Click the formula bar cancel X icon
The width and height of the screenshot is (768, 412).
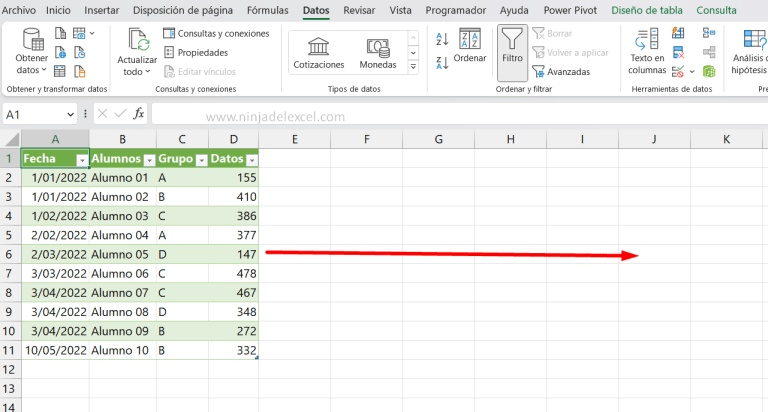coord(102,114)
